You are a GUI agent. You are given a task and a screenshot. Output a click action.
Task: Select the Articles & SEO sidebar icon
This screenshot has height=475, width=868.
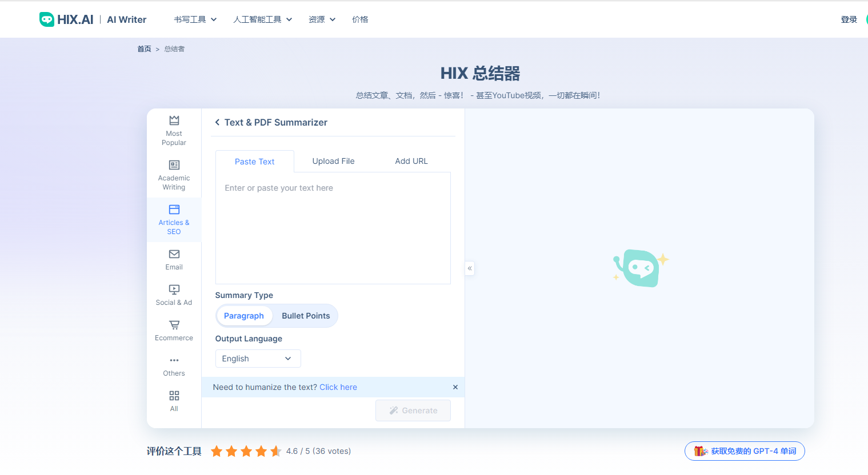(174, 210)
